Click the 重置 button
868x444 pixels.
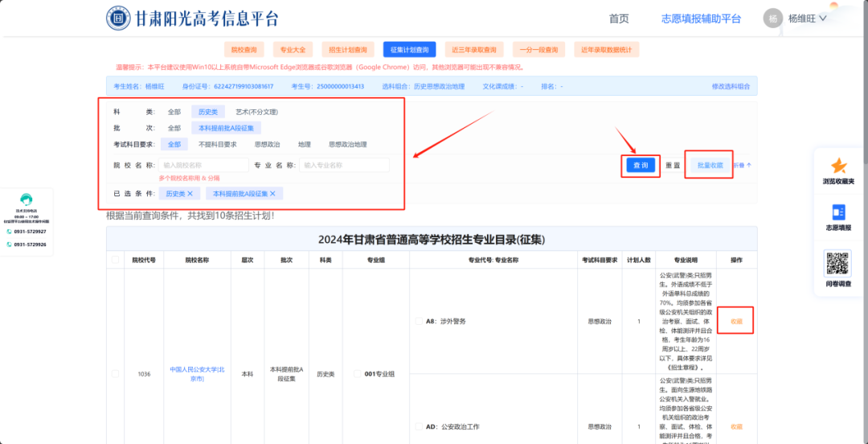[673, 165]
